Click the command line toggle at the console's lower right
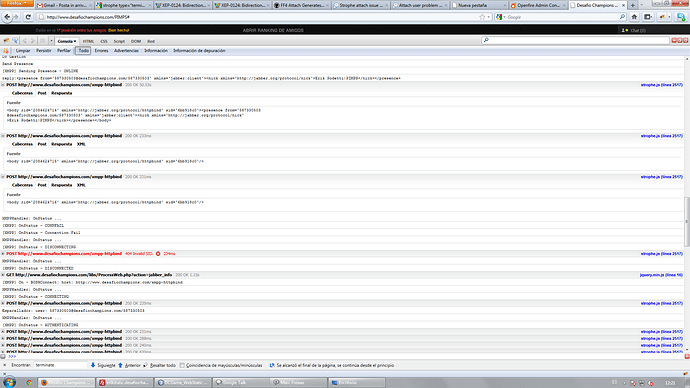 click(x=687, y=356)
